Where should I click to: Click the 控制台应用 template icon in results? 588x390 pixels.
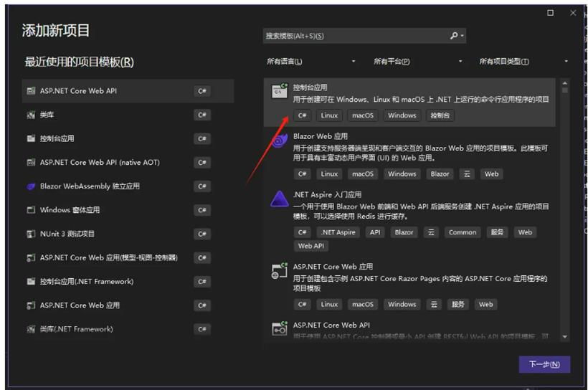pos(280,91)
